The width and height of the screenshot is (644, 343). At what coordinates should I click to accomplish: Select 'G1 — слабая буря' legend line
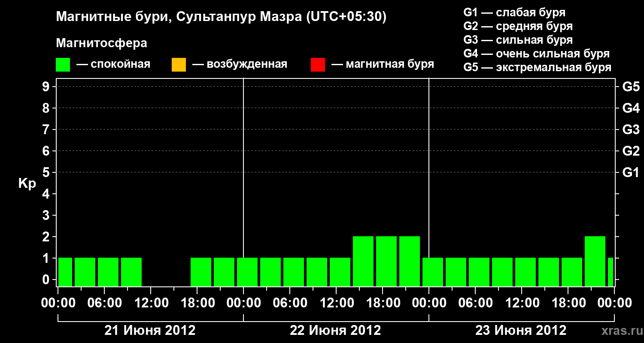(x=514, y=12)
